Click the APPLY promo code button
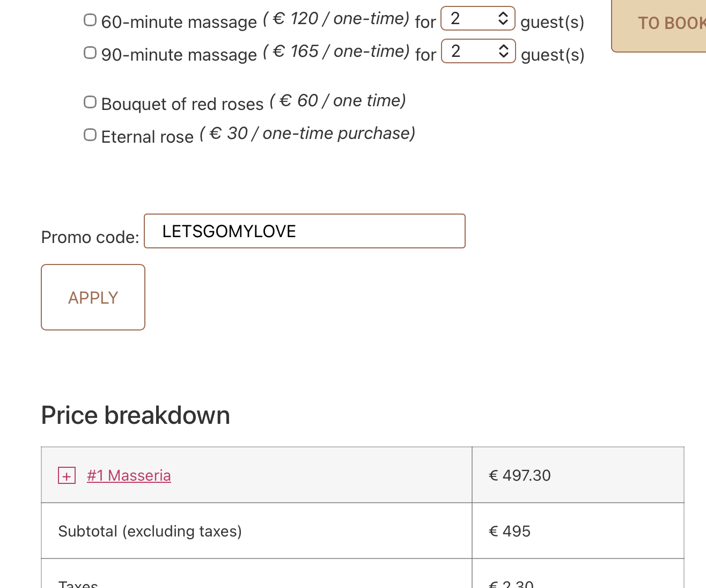The width and height of the screenshot is (706, 588). pos(93,297)
